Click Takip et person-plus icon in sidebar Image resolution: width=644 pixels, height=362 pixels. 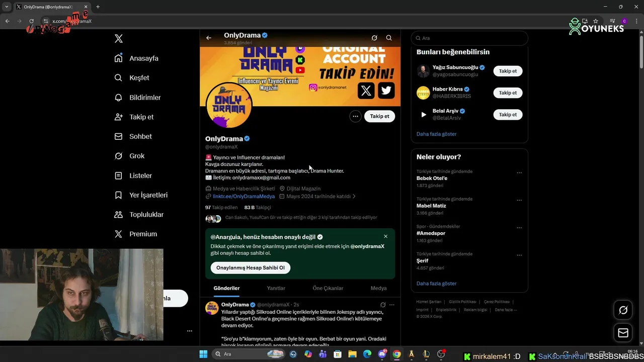pos(119,117)
